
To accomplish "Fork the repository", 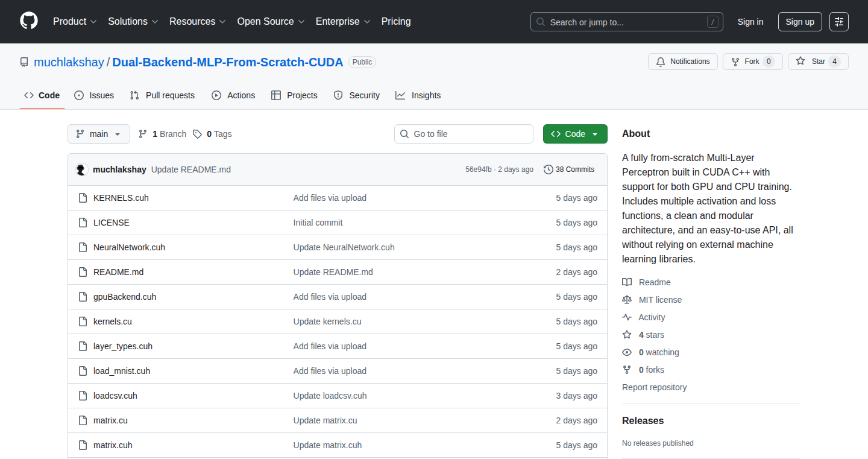I will point(752,62).
